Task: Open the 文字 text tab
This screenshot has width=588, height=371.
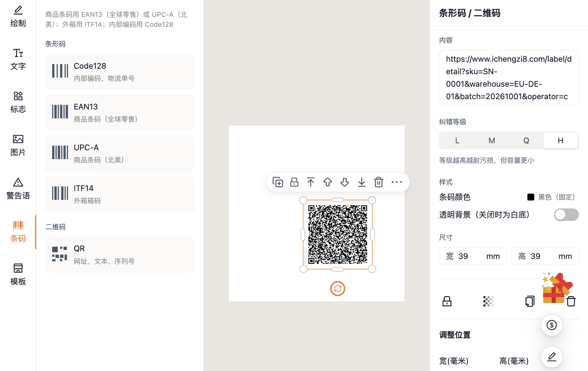Action: tap(18, 60)
